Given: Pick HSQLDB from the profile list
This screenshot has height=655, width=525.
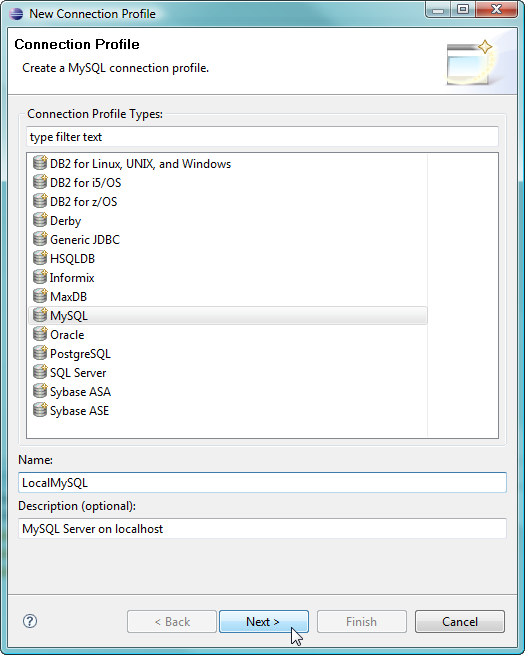Looking at the screenshot, I should tap(72, 259).
